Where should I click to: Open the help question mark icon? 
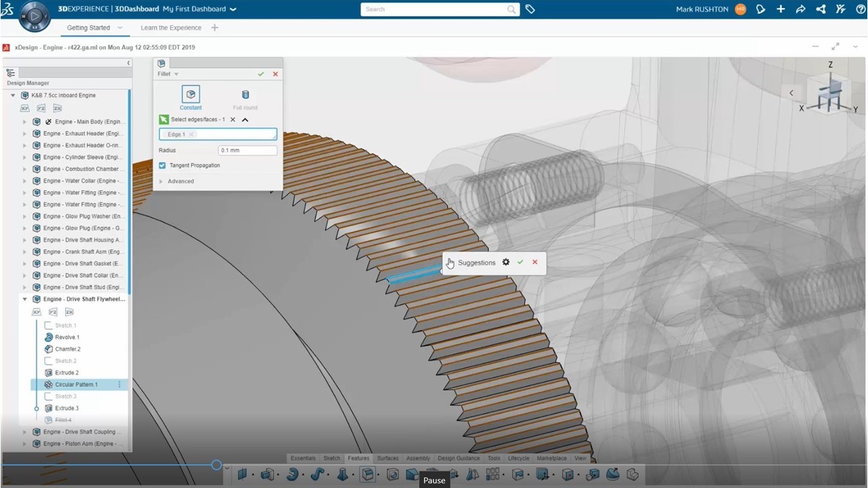[861, 9]
